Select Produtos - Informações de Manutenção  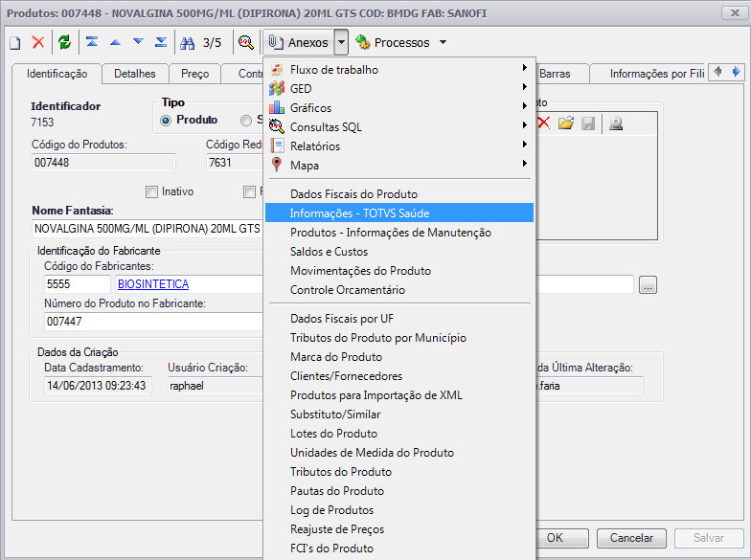398,232
